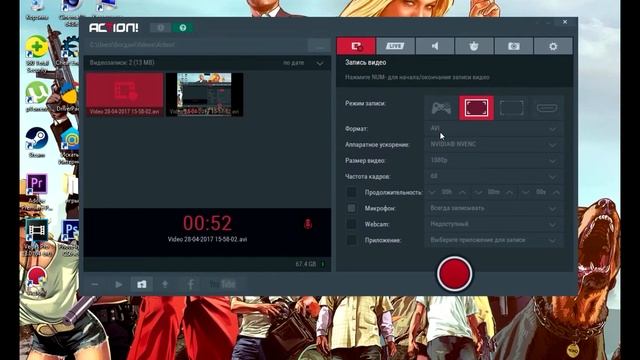Decrease the duration minutes value

pyautogui.click(x=478, y=192)
